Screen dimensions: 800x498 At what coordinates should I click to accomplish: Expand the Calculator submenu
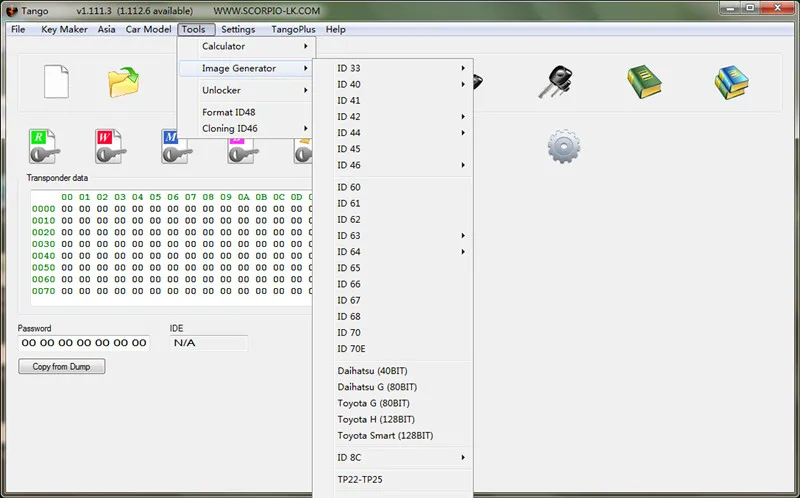click(247, 46)
